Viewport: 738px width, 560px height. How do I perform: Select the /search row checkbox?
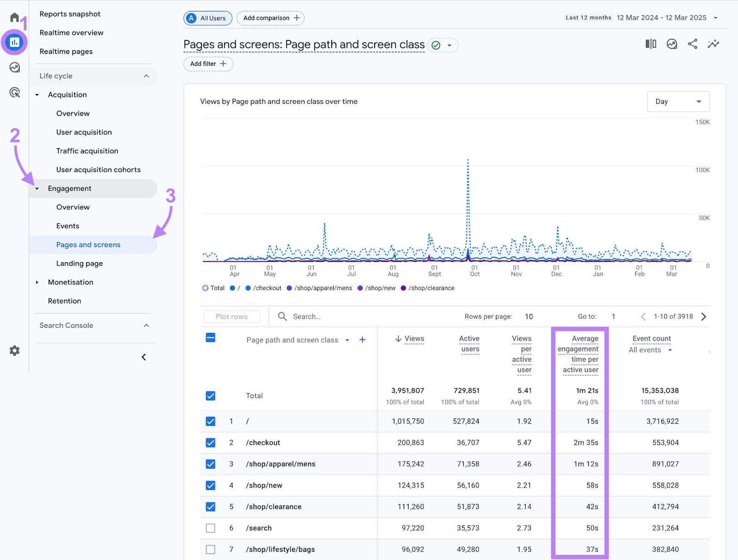coord(211,528)
